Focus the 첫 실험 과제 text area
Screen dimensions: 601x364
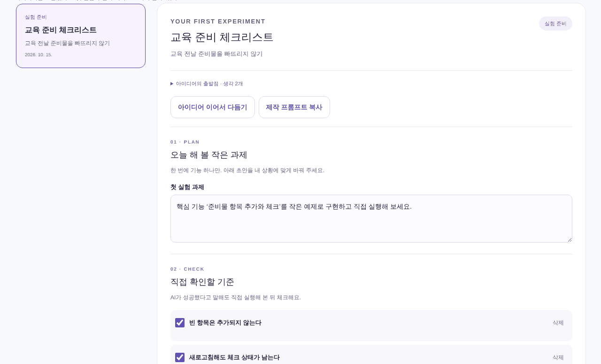click(x=371, y=219)
